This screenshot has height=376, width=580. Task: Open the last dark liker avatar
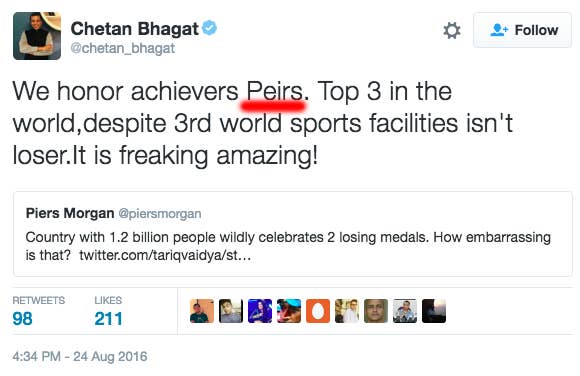point(434,311)
